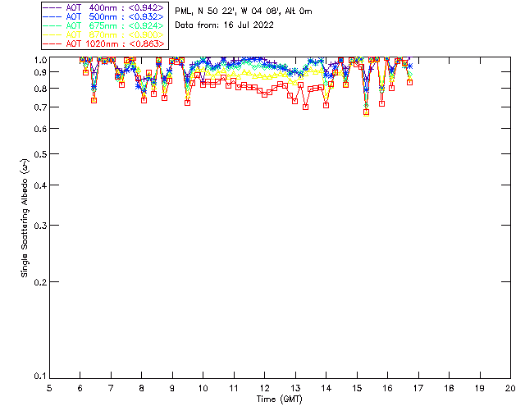Click the red square marker at 12 GMT
This screenshot has width=525, height=420.
point(264,95)
